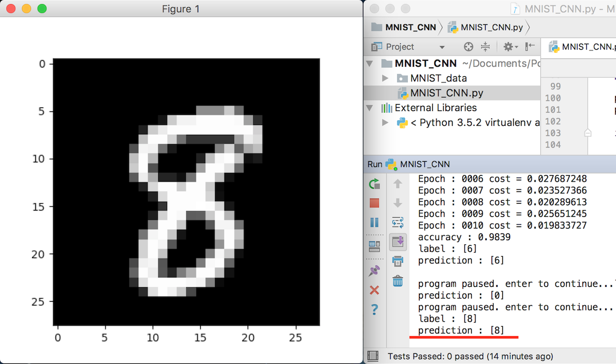Click the Figure 1 window title
This screenshot has height=364, width=616.
[181, 9]
